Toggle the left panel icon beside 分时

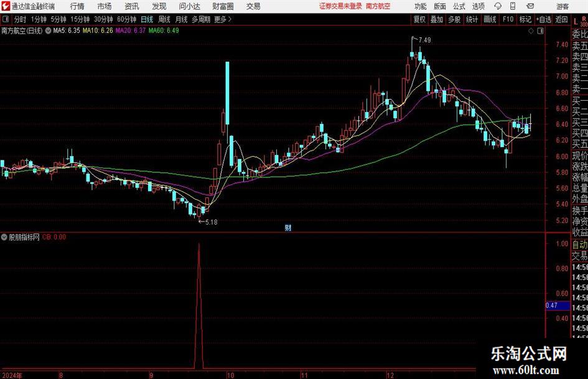tap(6, 19)
